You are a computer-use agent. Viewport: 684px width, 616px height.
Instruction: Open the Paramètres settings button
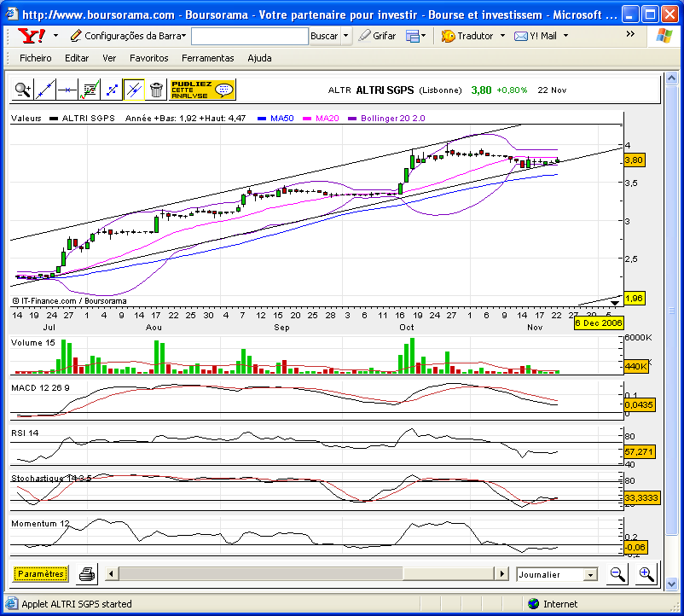click(41, 573)
